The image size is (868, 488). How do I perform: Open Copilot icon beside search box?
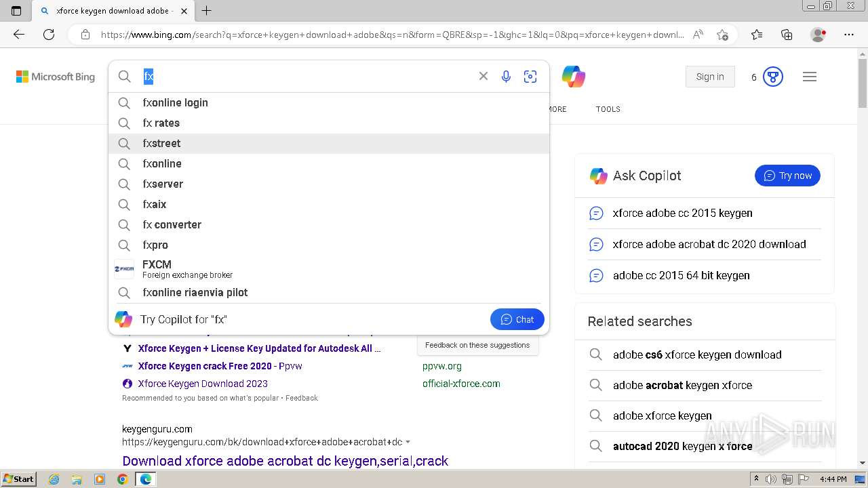point(574,77)
